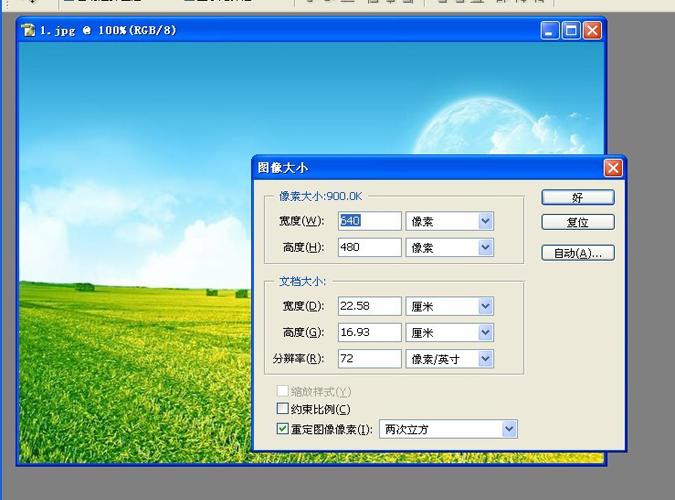Open the 自动(A)... auto settings

577,253
